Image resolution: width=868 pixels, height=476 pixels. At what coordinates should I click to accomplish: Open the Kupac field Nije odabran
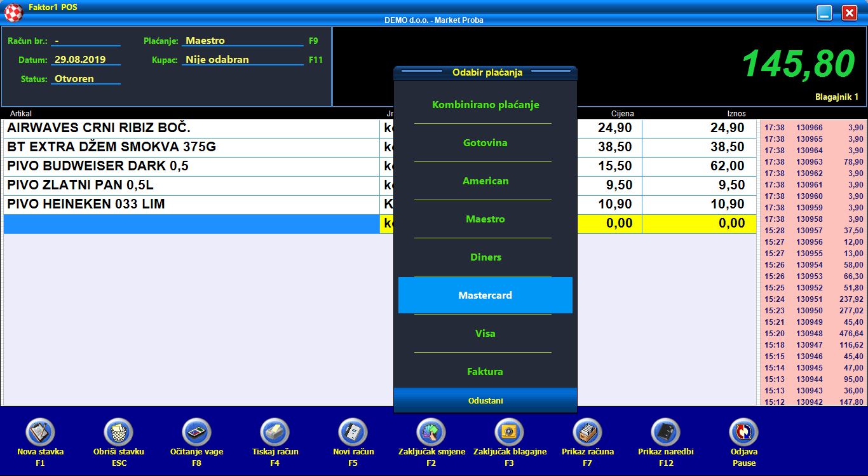pyautogui.click(x=243, y=60)
